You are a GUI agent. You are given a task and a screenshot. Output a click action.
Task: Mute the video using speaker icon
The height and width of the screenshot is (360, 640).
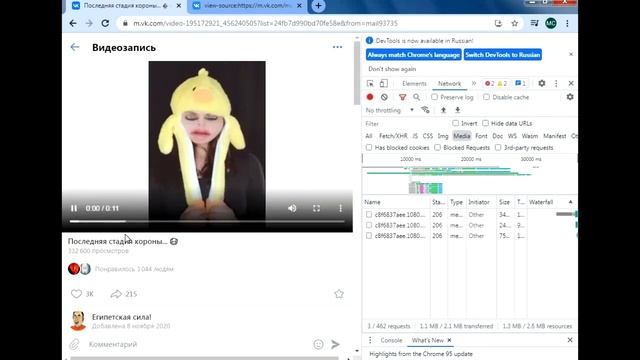point(292,208)
